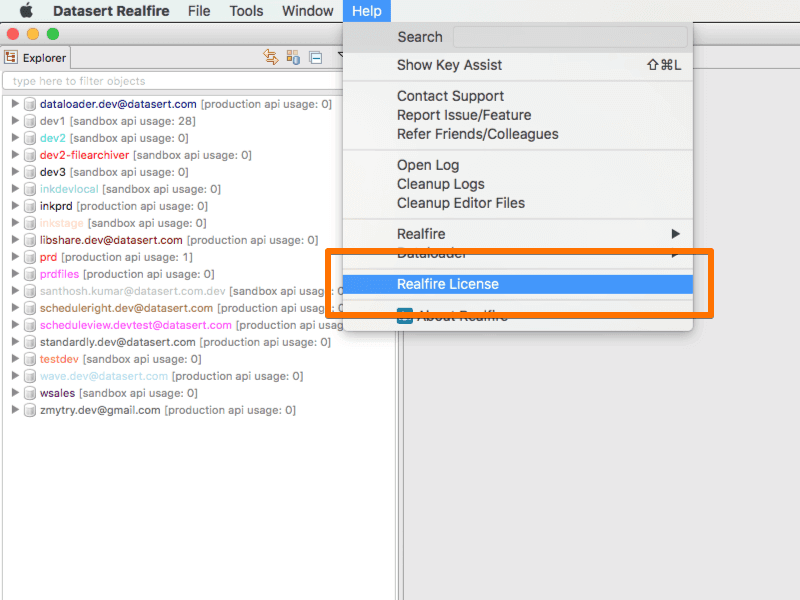Viewport: 800px width, 600px height.
Task: Click the collapse all icon in Explorer
Action: [316, 58]
